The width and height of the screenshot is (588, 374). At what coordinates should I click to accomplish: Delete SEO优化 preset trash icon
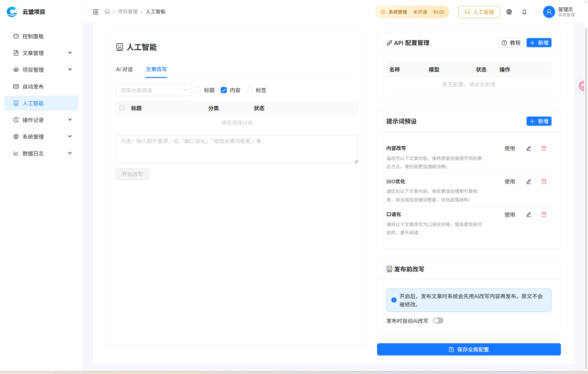[544, 182]
